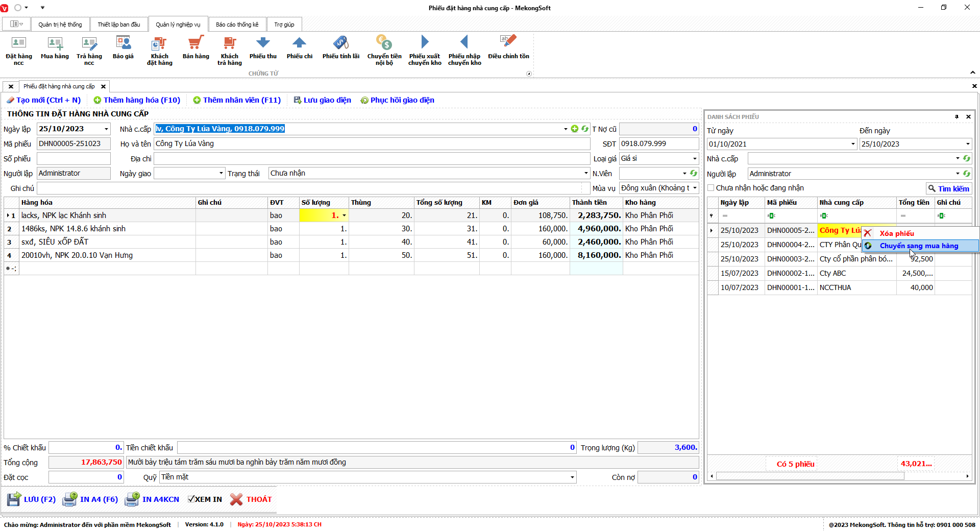Open the Loại giá price type dropdown
Viewport: 980px width, 531px height.
[x=694, y=159]
